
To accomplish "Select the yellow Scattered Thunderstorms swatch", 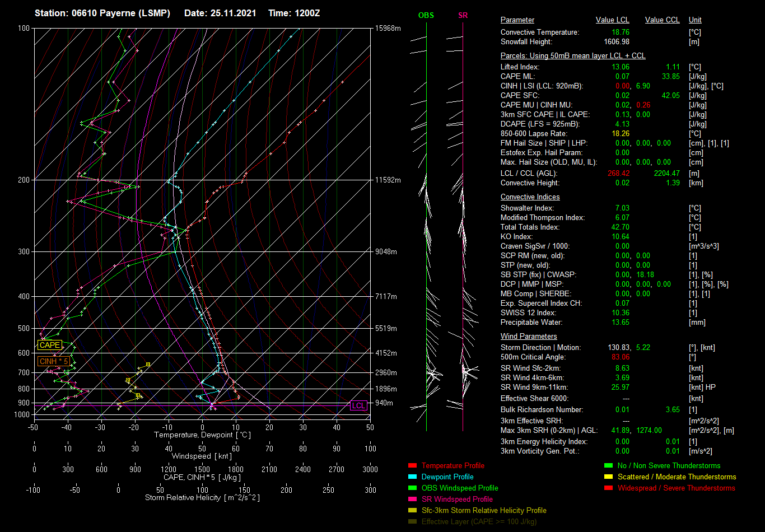I will tap(608, 477).
